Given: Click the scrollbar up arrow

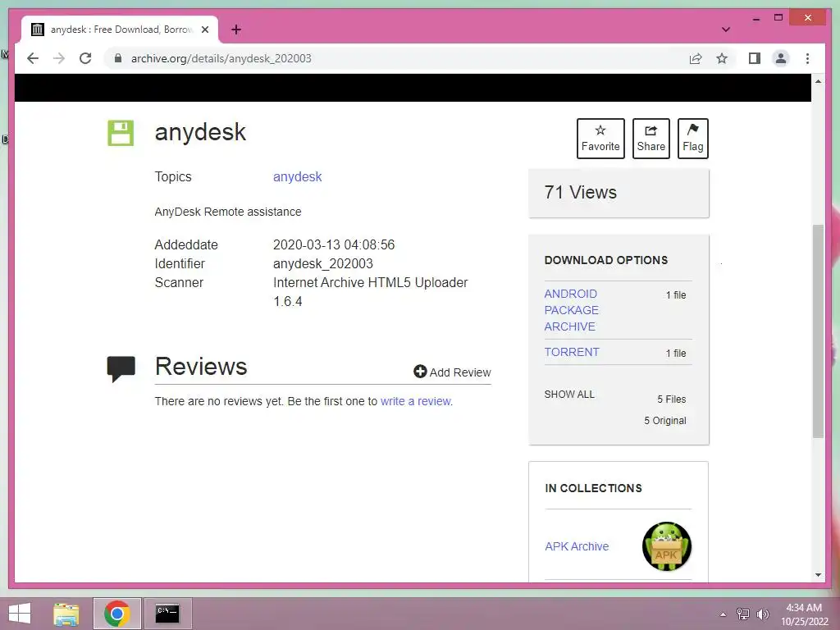Looking at the screenshot, I should click(818, 81).
